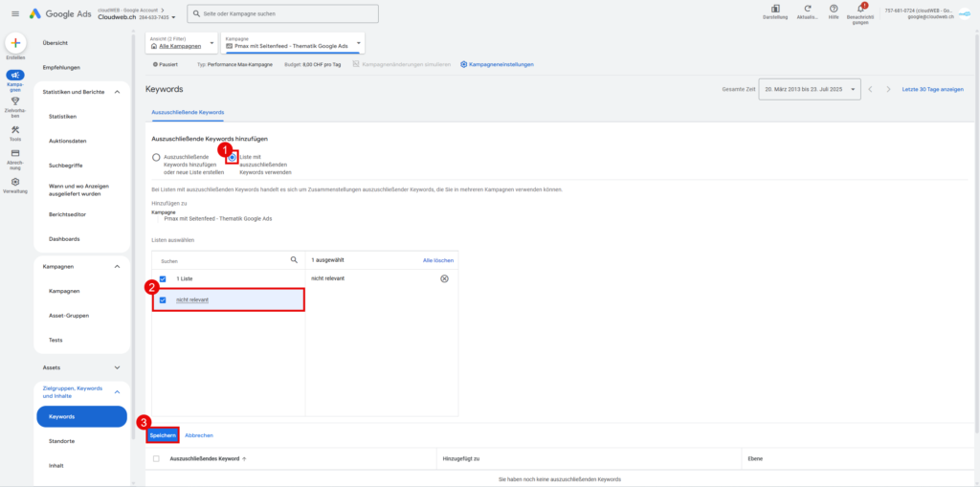
Task: Select 'Auszuschließende Keywords hinzufügen' radio option
Action: (156, 158)
